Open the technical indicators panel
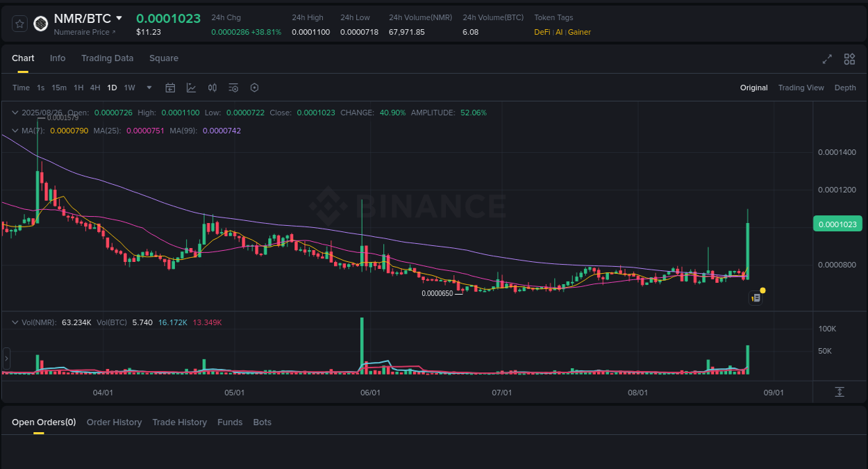Viewport: 868px width, 469px height. coord(233,88)
